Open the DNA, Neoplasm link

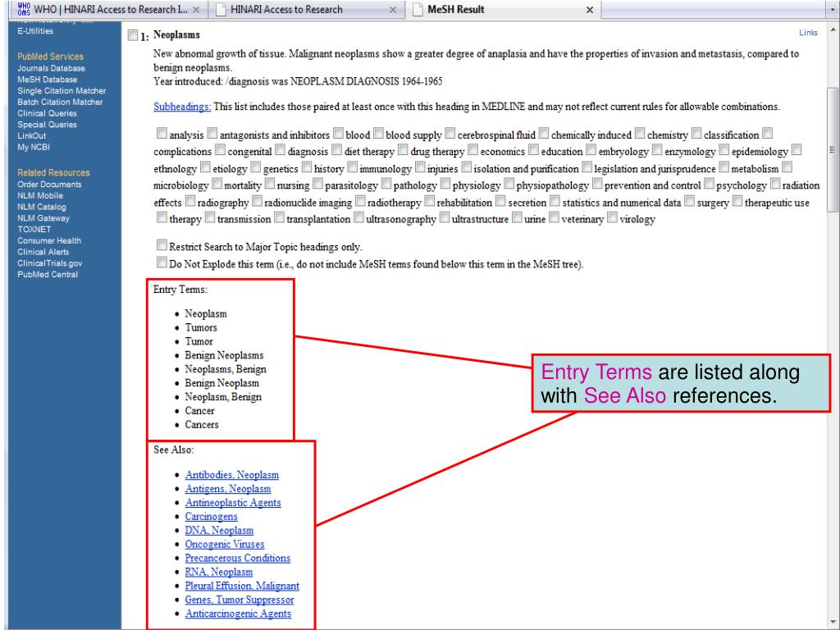point(219,531)
